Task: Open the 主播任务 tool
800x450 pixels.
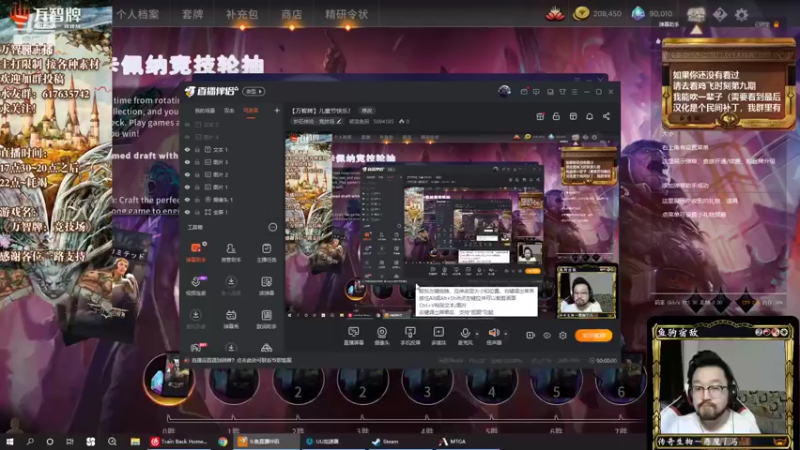Action: 266,252
